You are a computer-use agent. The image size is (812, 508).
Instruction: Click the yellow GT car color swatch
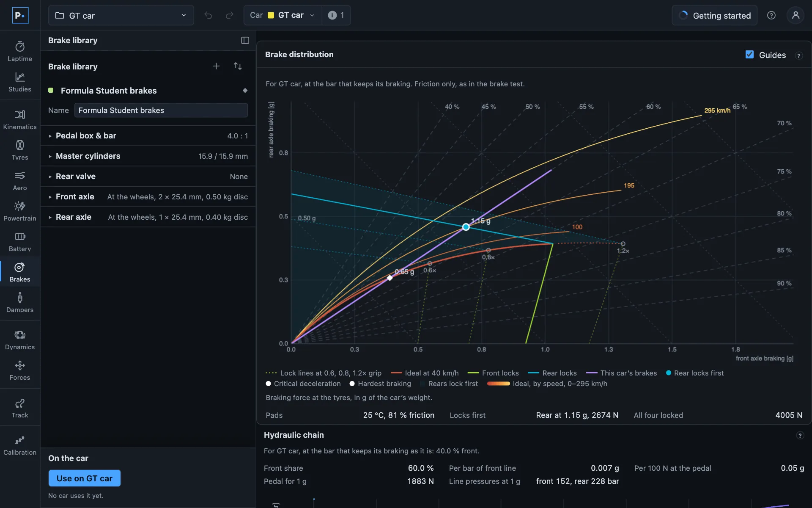[271, 15]
